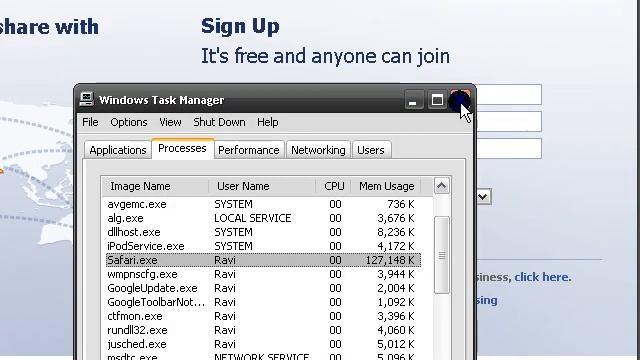The image size is (640, 360).
Task: Select the alg.exe process
Action: pyautogui.click(x=263, y=218)
